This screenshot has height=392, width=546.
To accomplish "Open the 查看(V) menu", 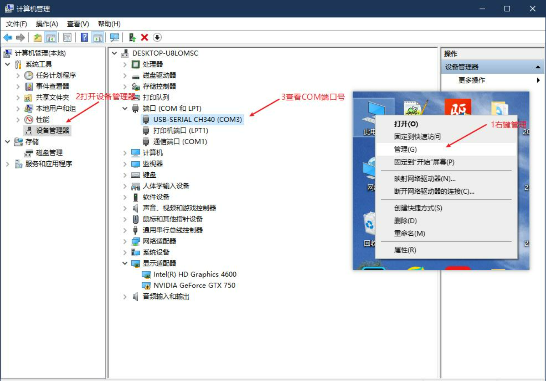I will tap(78, 24).
